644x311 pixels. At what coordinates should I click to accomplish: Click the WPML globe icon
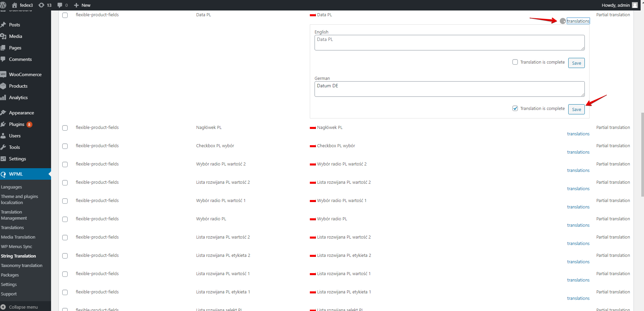point(3,174)
